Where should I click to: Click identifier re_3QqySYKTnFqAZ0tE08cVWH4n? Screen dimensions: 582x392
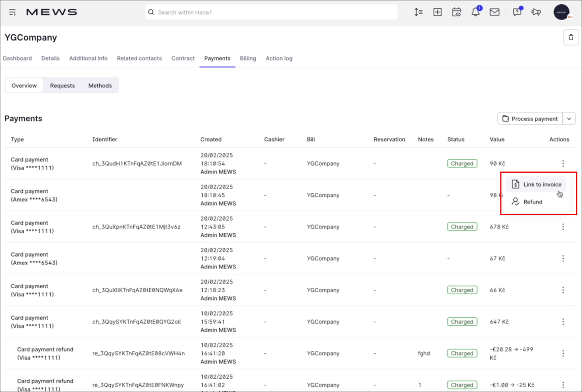(x=139, y=353)
